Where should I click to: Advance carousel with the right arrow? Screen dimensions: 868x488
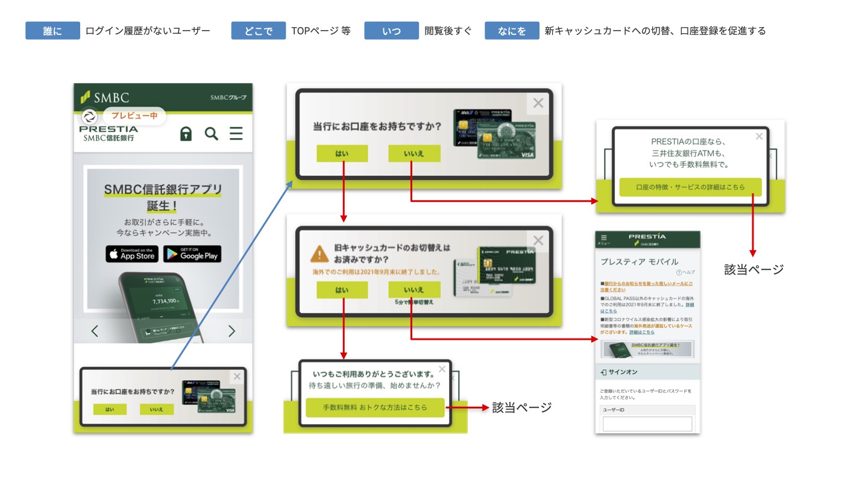(231, 331)
